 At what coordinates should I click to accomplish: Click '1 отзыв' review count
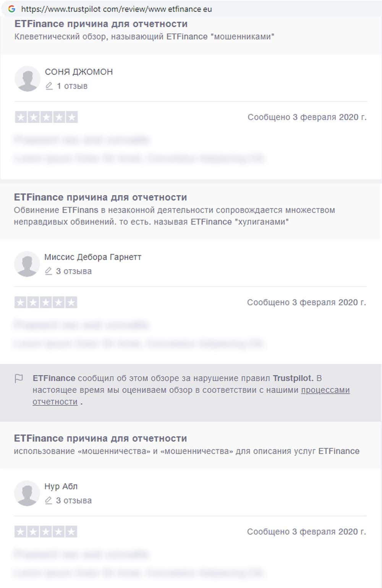72,86
